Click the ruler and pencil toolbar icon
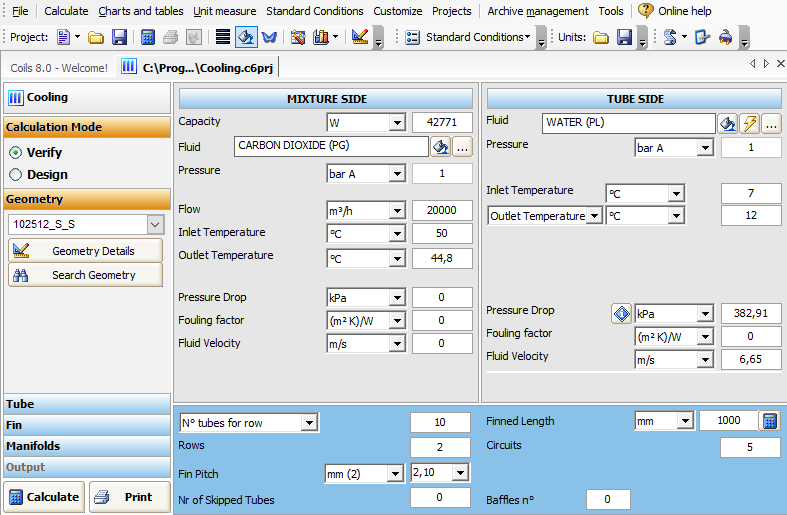This screenshot has height=515, width=787. click(360, 37)
